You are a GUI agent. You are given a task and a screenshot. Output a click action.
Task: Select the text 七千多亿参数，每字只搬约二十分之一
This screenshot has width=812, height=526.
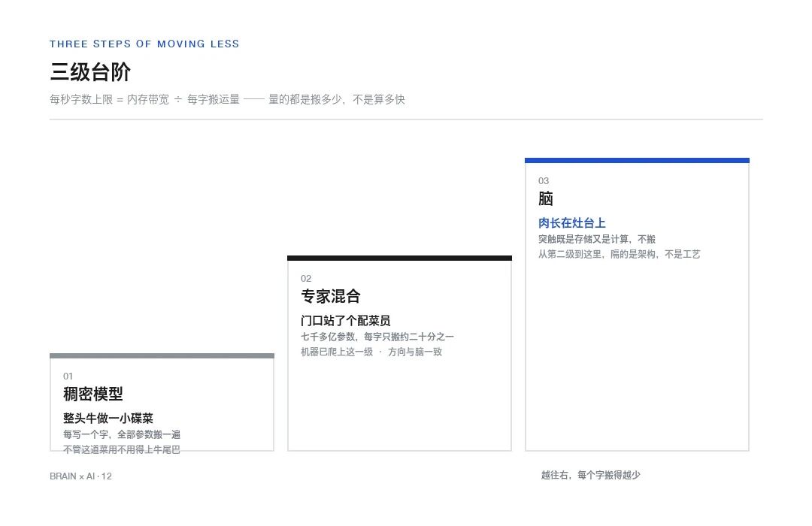[x=377, y=337]
